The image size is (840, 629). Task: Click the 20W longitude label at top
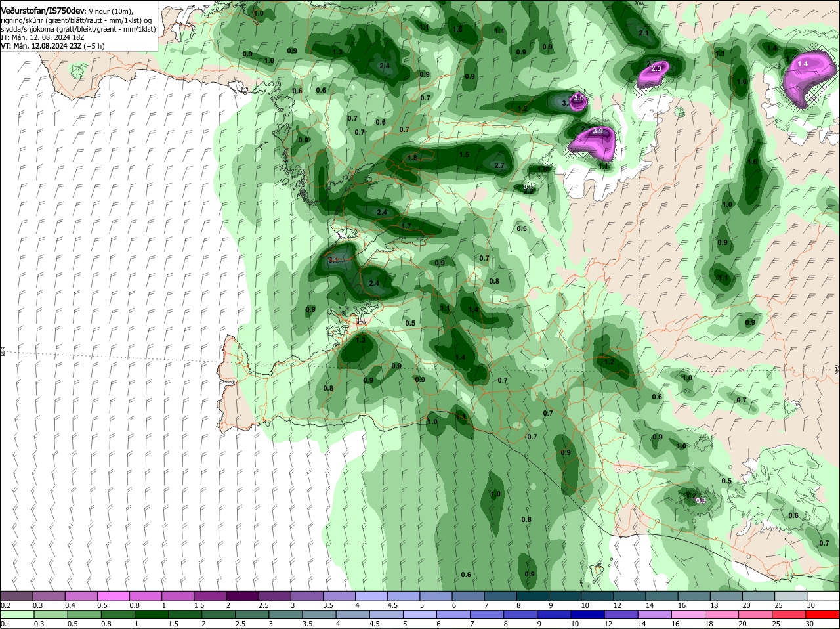coord(640,3)
